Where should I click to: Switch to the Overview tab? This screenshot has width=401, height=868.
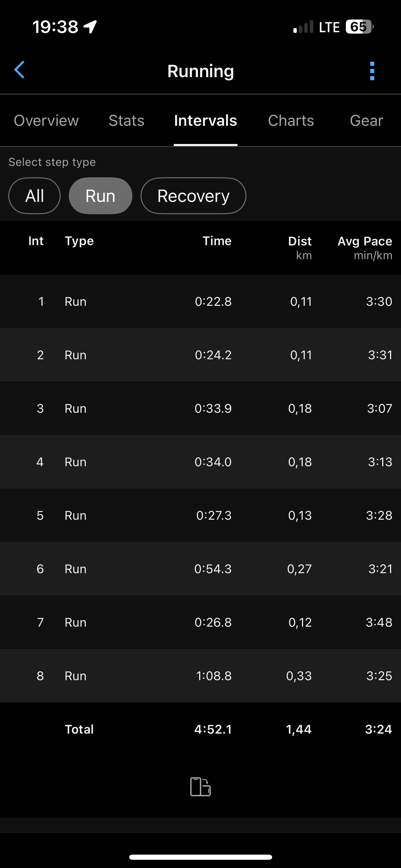[46, 121]
